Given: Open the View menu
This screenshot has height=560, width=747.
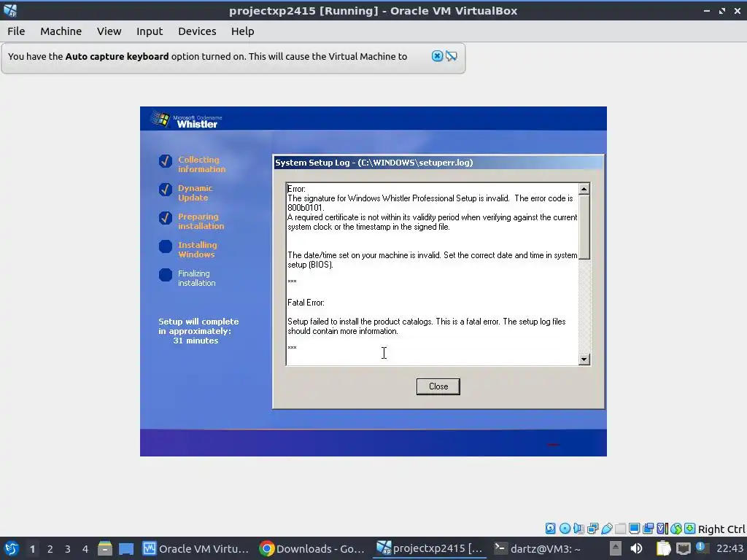Looking at the screenshot, I should pos(109,31).
